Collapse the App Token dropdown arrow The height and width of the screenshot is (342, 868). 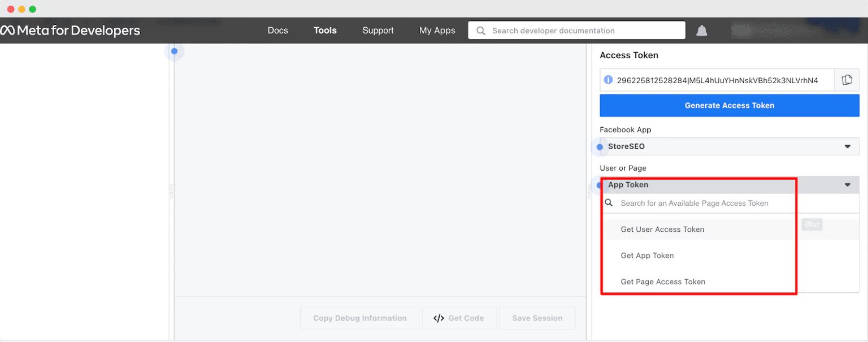click(x=848, y=185)
